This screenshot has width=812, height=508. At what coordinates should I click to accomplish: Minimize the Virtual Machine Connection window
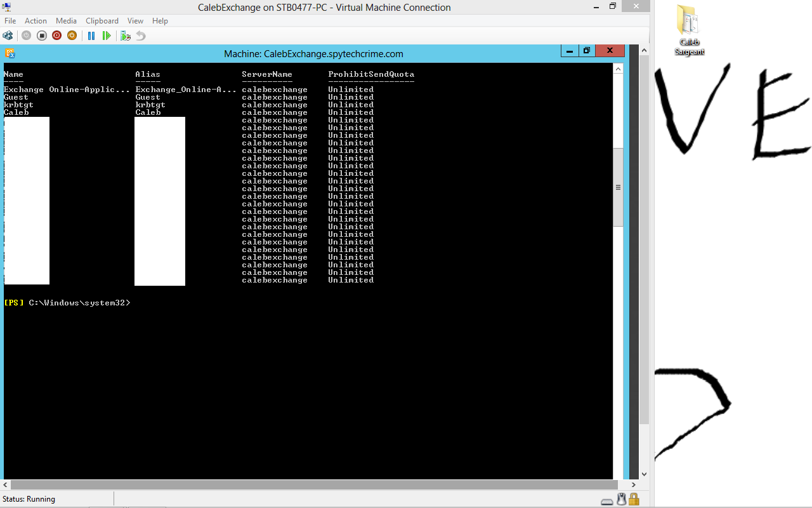[596, 6]
